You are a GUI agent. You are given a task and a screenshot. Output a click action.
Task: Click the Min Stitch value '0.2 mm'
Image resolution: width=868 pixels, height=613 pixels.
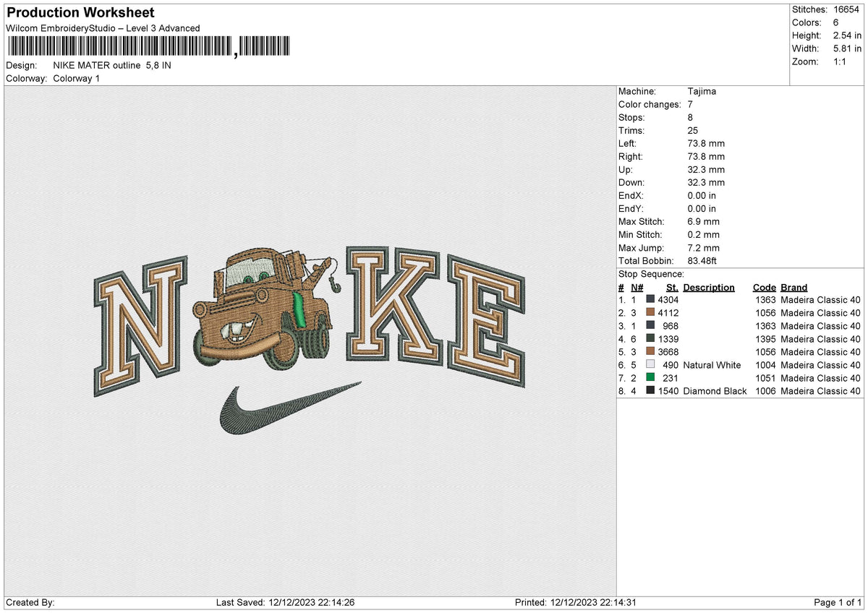coord(704,235)
